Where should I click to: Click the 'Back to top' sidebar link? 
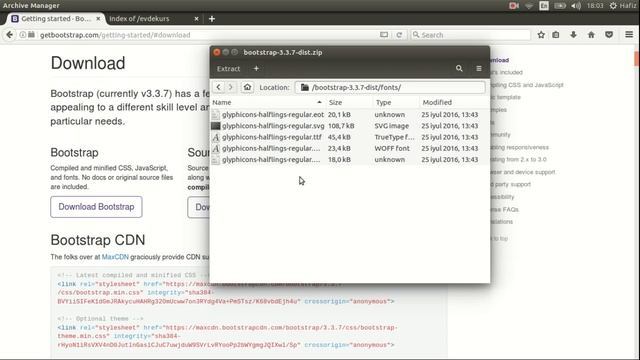pyautogui.click(x=499, y=239)
